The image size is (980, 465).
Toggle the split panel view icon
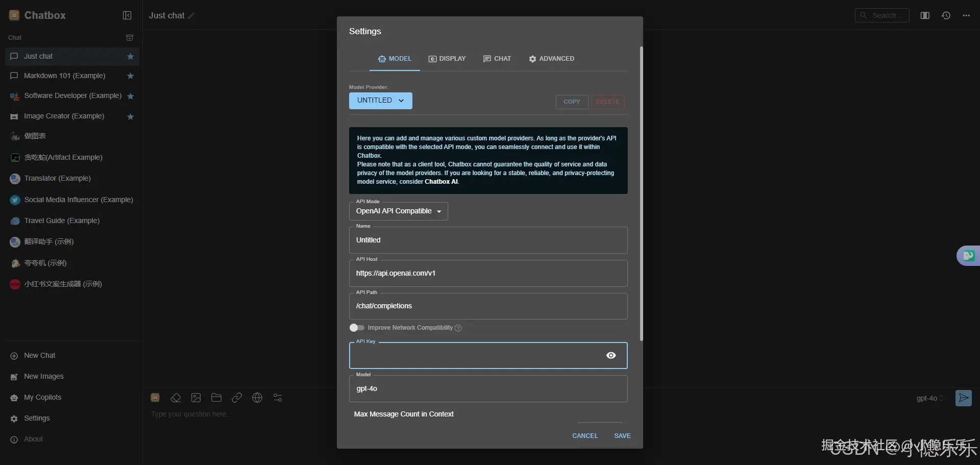coord(925,15)
